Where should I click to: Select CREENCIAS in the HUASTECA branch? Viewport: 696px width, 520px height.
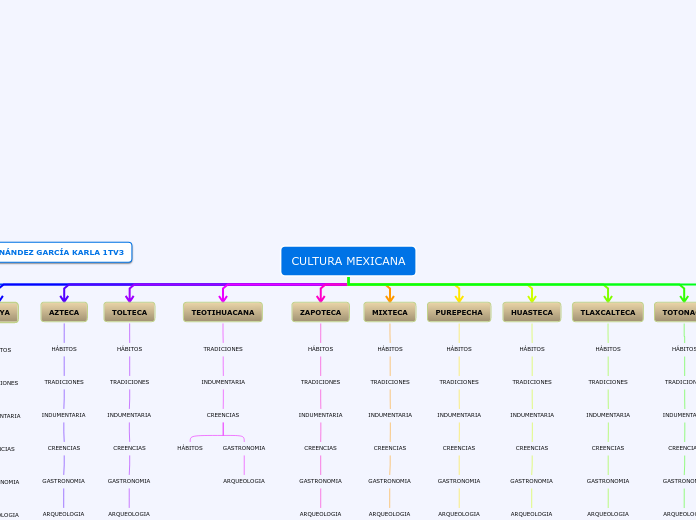[x=532, y=448]
